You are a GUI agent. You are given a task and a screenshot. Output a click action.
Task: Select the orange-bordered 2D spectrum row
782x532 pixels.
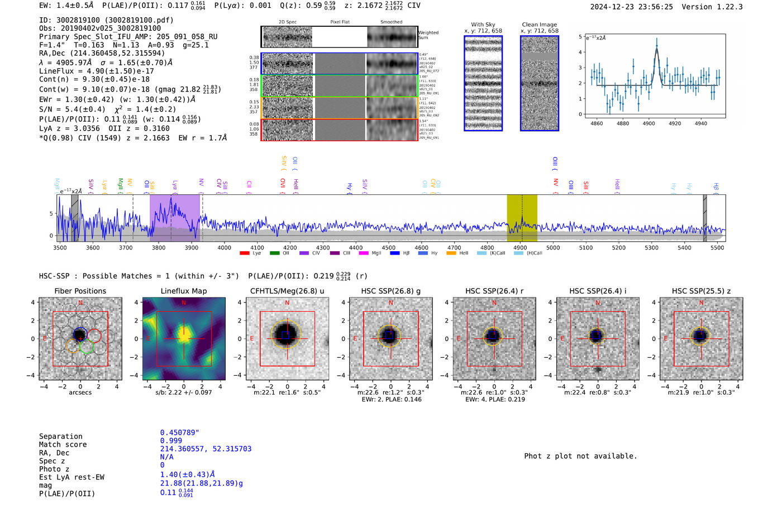pyautogui.click(x=340, y=108)
